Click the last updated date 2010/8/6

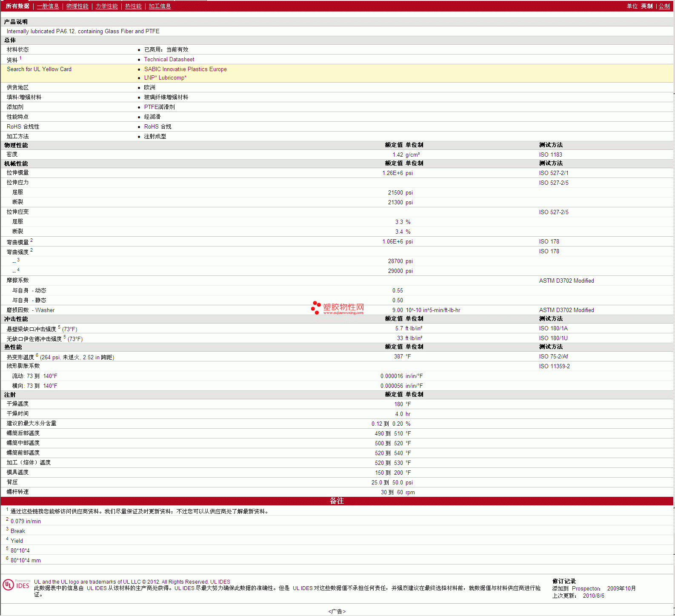pyautogui.click(x=593, y=596)
